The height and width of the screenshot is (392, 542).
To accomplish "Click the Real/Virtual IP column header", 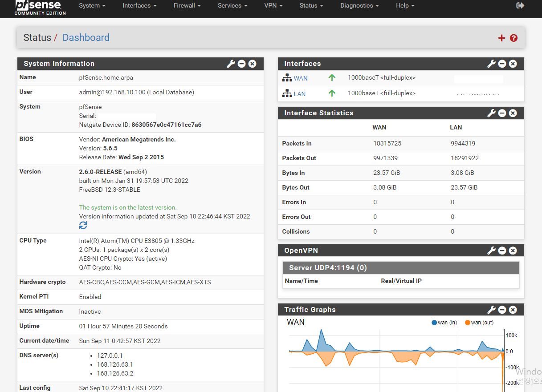I will 401,281.
